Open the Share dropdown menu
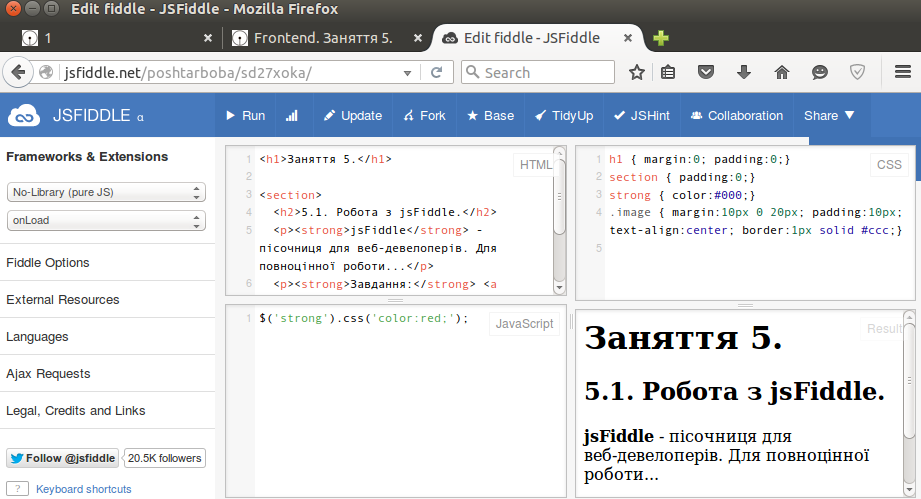This screenshot has width=921, height=499. [829, 116]
